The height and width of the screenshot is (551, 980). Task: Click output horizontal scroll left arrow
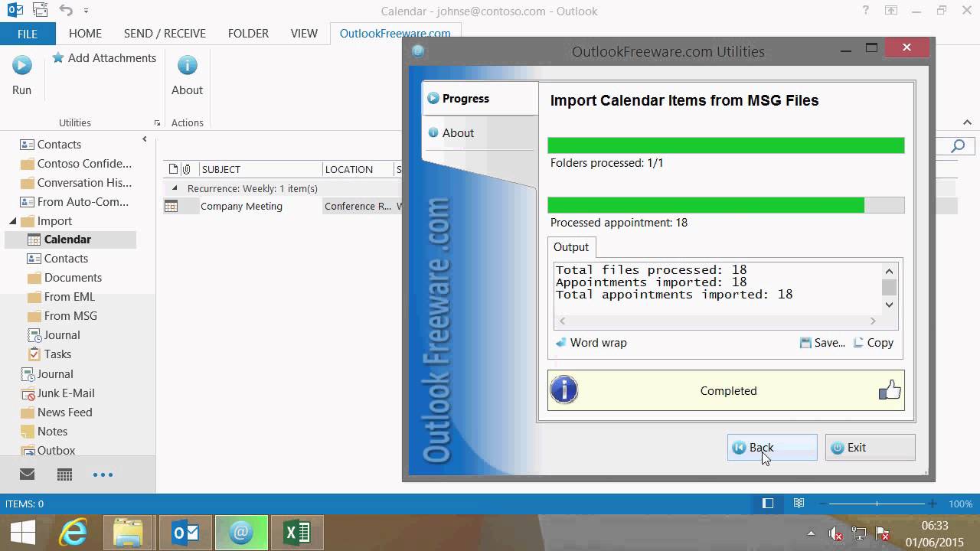coord(562,321)
